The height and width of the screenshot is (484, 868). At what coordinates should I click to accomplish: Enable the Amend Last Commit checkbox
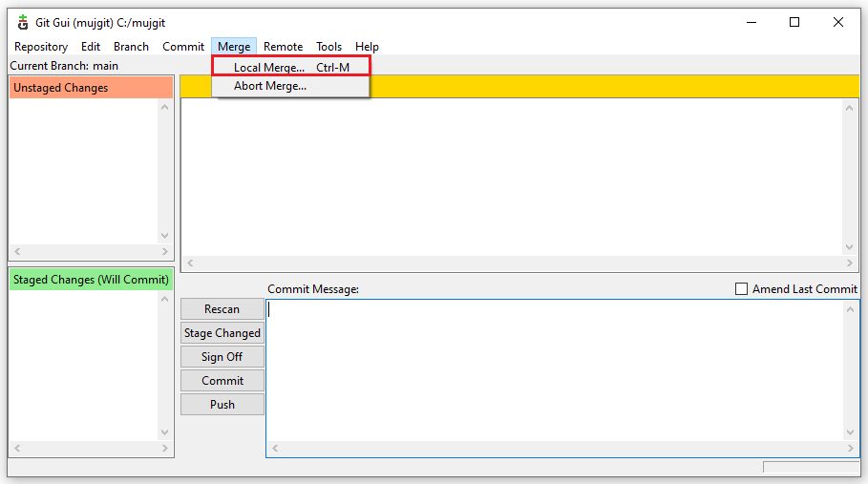pos(741,288)
